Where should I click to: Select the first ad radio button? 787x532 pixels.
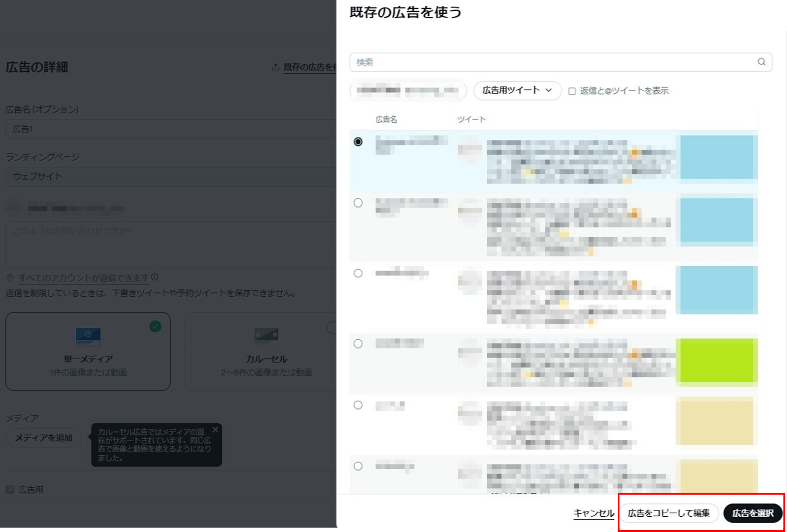pyautogui.click(x=358, y=142)
